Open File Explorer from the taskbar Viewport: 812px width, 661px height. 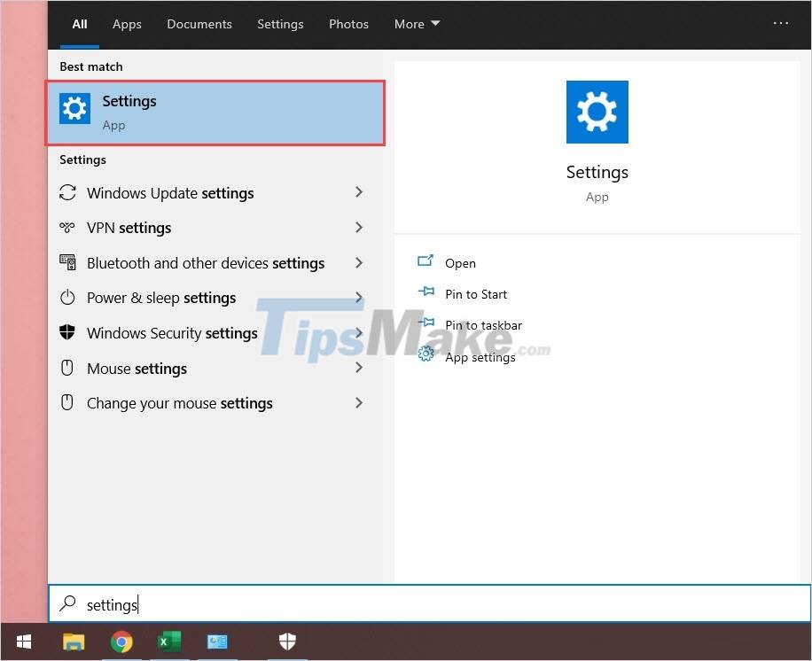pos(74,641)
